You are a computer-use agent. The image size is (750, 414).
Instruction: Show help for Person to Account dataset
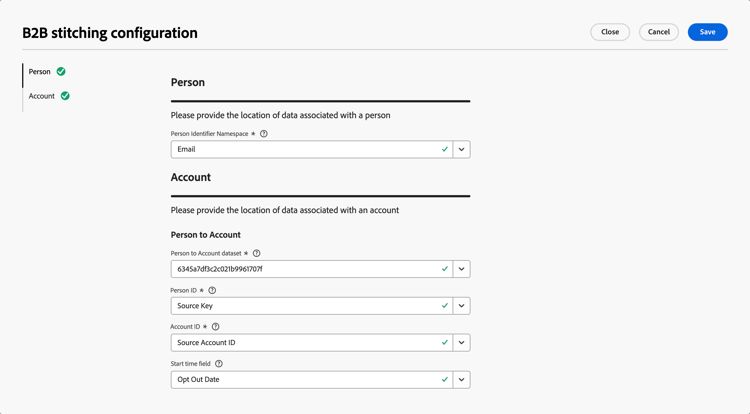pyautogui.click(x=256, y=253)
